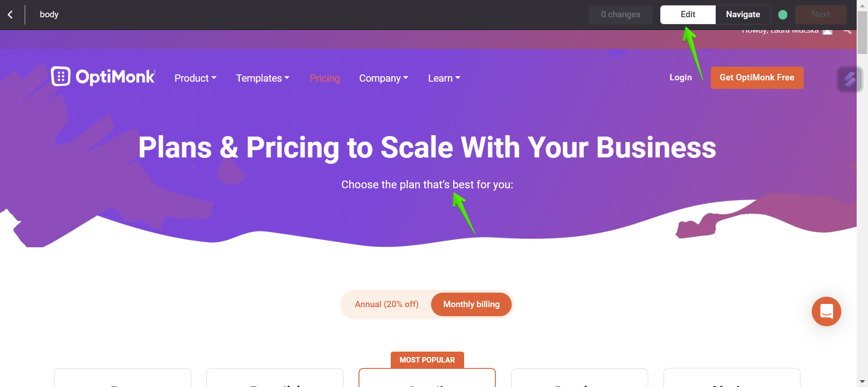Expand the Learn dropdown menu
Screen dimensions: 868x387
click(x=444, y=78)
